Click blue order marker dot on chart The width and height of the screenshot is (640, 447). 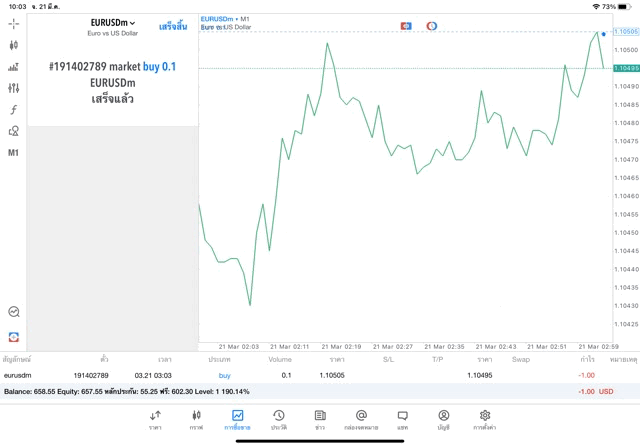(x=604, y=34)
